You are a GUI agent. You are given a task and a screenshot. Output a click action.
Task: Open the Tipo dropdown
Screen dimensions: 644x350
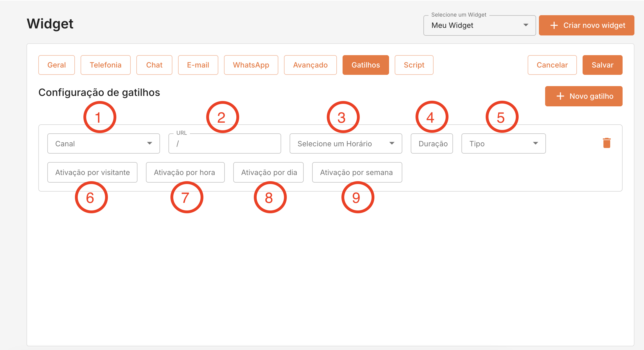click(x=503, y=143)
